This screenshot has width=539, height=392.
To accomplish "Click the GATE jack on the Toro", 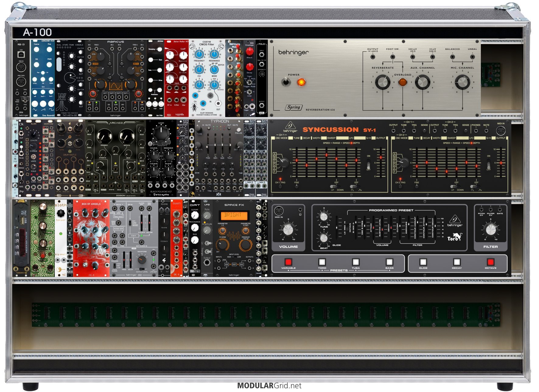I will tap(500, 210).
